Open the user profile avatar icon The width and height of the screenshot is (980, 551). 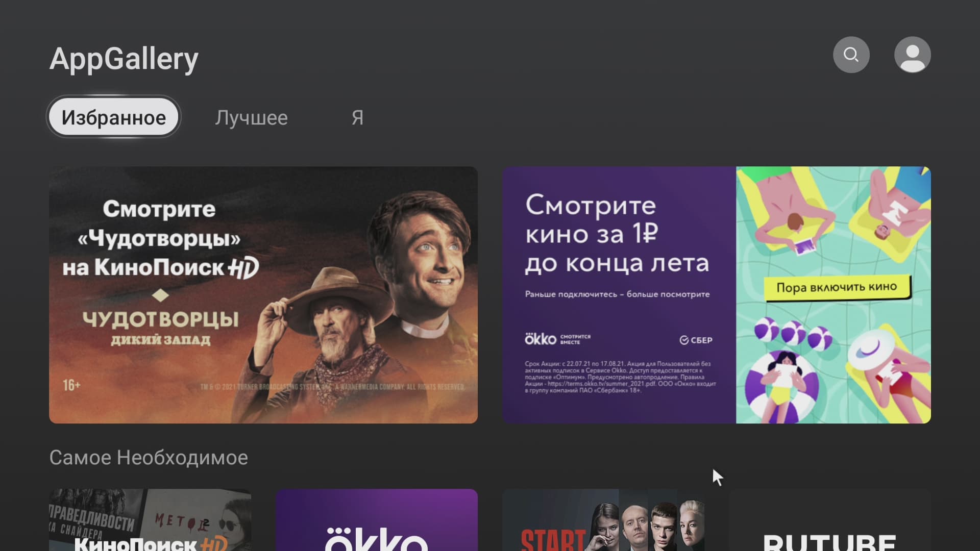point(912,55)
